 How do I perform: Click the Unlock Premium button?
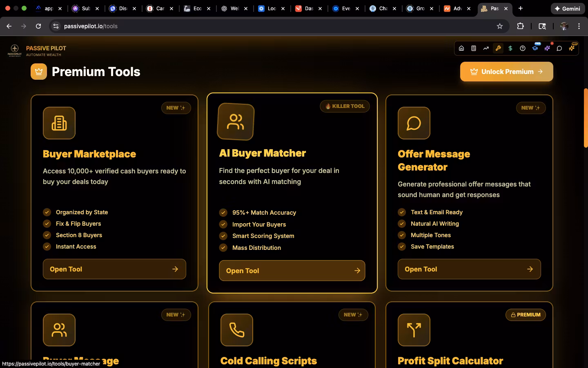(506, 72)
